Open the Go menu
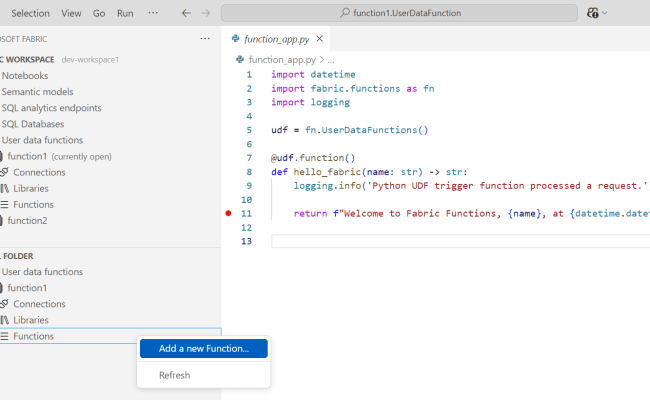The width and height of the screenshot is (650, 400). [99, 13]
